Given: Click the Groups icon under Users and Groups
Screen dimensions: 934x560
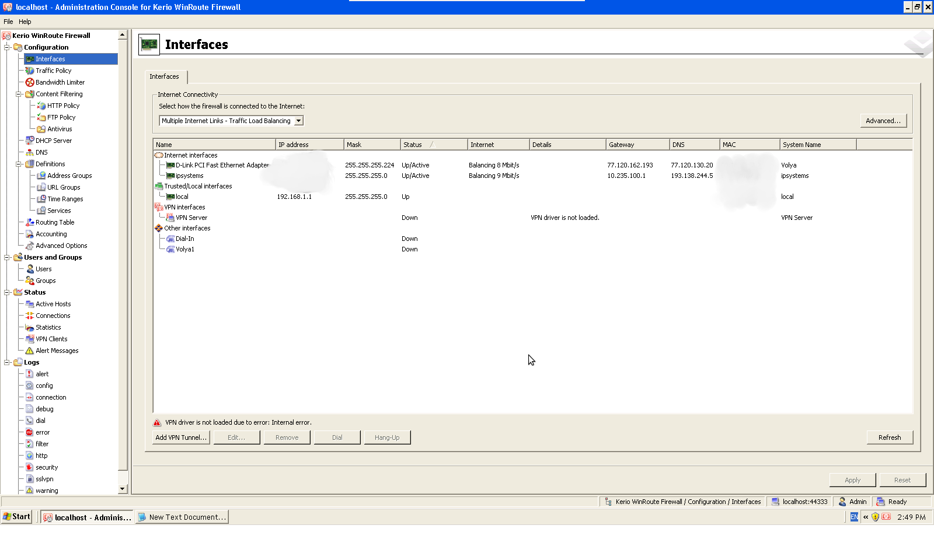Looking at the screenshot, I should (30, 281).
